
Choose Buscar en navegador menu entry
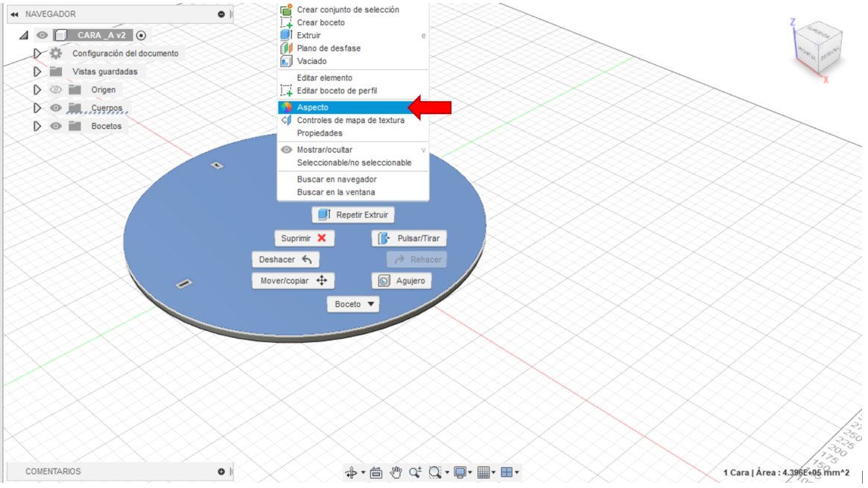pos(352,180)
